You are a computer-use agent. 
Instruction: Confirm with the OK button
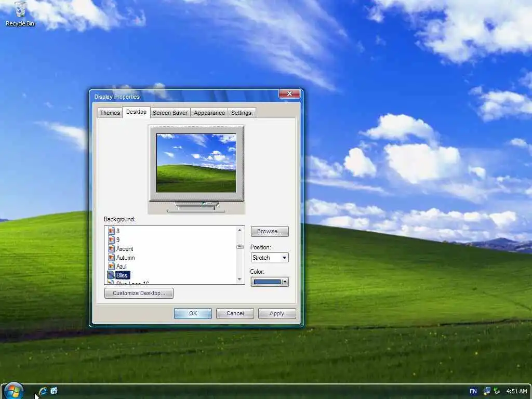pos(193,313)
